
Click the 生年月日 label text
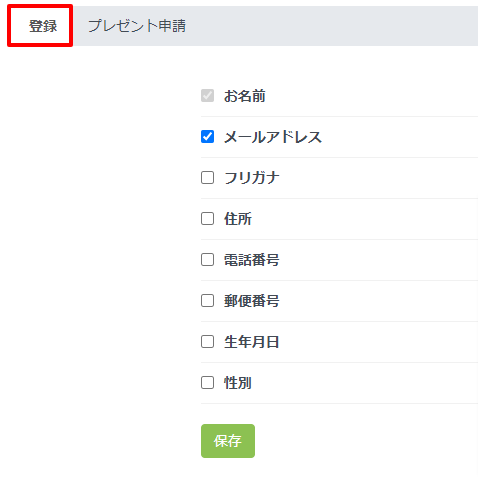252,342
